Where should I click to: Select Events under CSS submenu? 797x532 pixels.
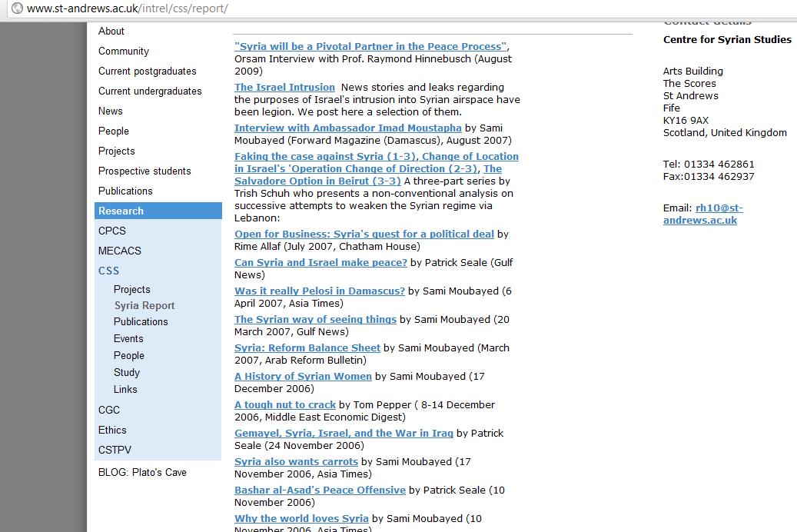[x=128, y=338]
